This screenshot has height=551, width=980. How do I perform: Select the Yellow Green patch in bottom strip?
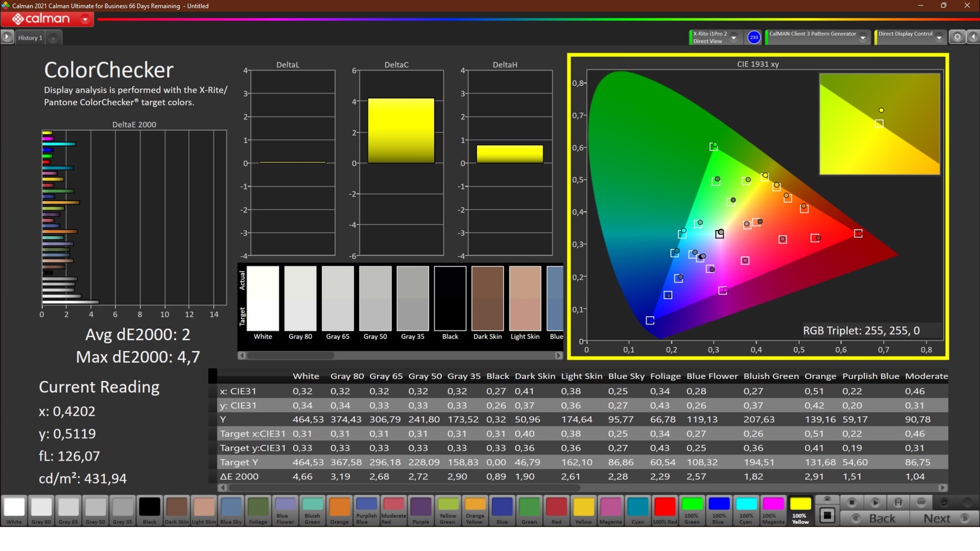coord(448,510)
